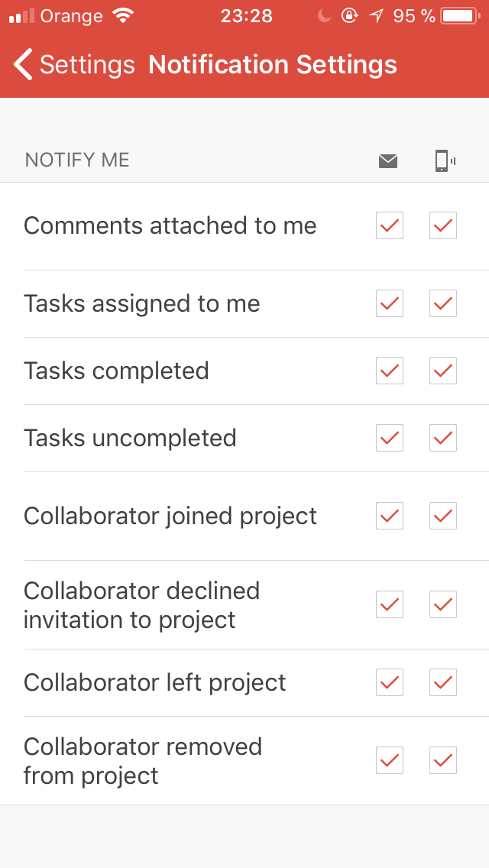The height and width of the screenshot is (868, 489).
Task: Select the Tasks completed row label
Action: tap(116, 371)
